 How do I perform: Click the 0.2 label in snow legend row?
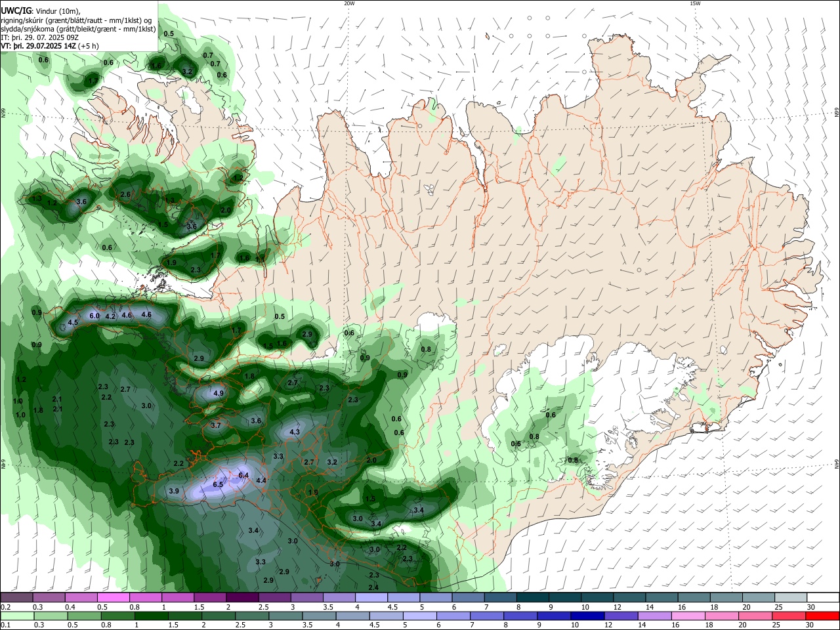pos(5,607)
